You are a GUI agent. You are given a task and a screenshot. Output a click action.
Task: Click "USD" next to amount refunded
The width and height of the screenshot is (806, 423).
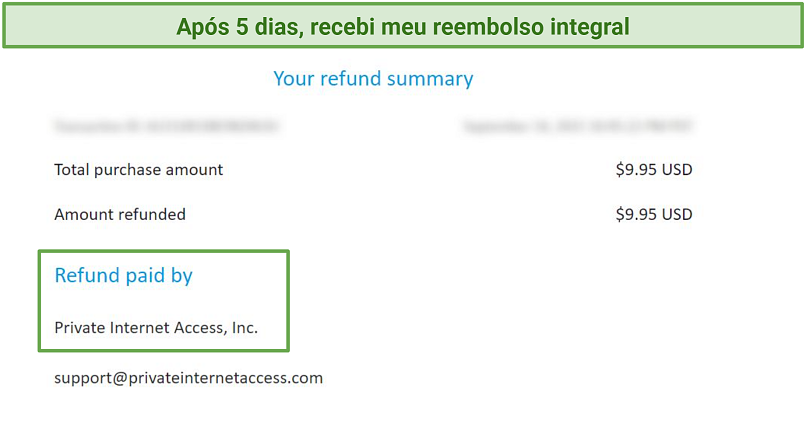coord(677,214)
